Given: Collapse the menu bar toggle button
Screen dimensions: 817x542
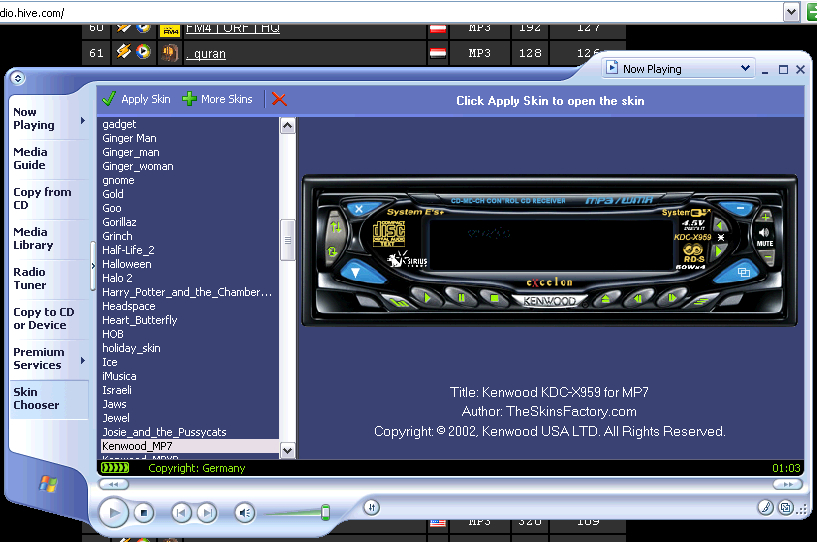Looking at the screenshot, I should 19,78.
